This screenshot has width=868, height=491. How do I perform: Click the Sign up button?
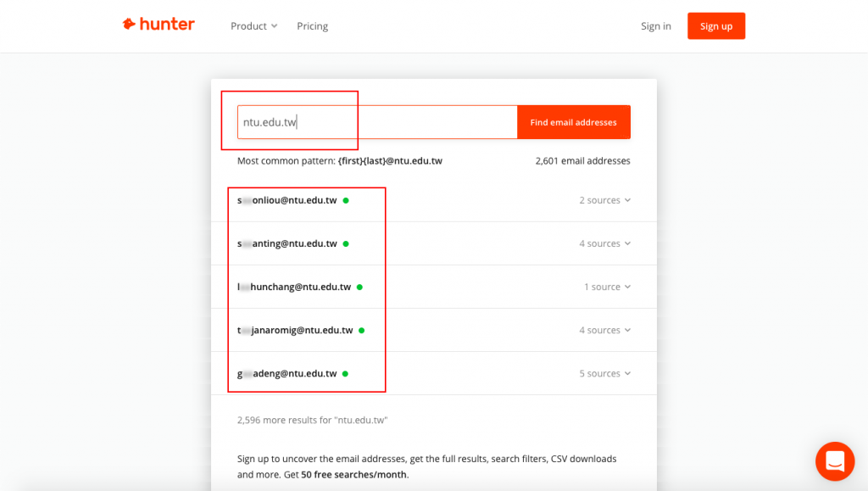click(715, 26)
